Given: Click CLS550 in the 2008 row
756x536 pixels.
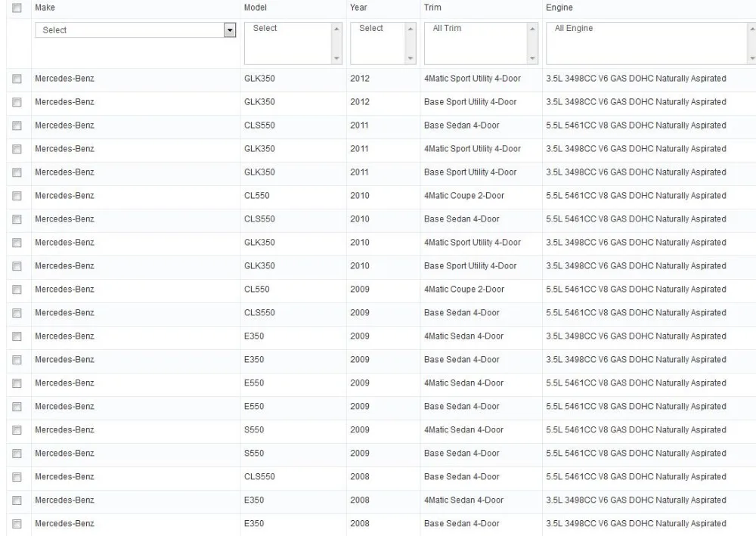Looking at the screenshot, I should (259, 477).
